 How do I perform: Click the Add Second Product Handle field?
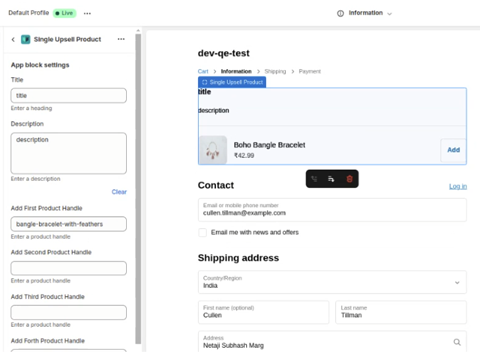[x=69, y=268]
